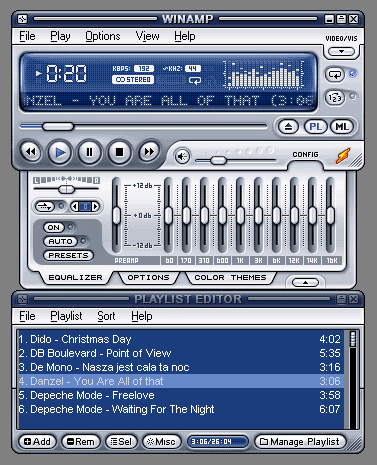
Task: Click the elapsed time display 0:20
Action: tap(66, 73)
